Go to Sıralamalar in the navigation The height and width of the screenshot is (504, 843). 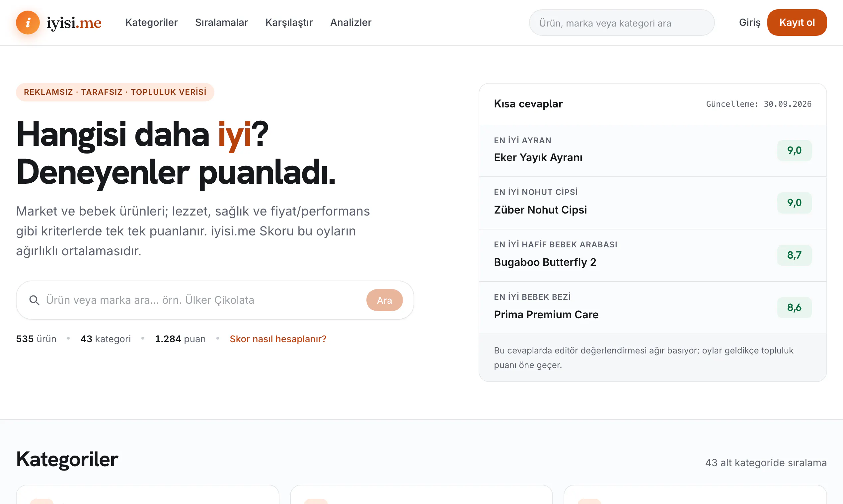pyautogui.click(x=221, y=23)
